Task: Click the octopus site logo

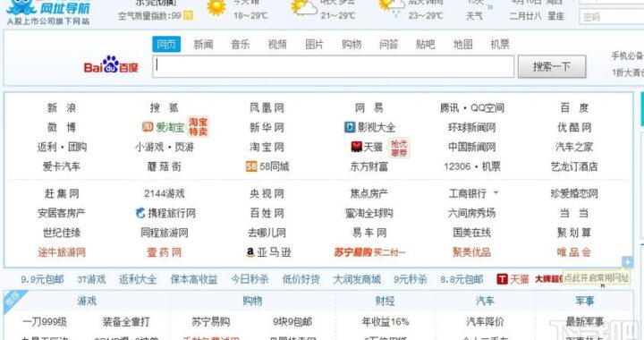Action: [21, 6]
